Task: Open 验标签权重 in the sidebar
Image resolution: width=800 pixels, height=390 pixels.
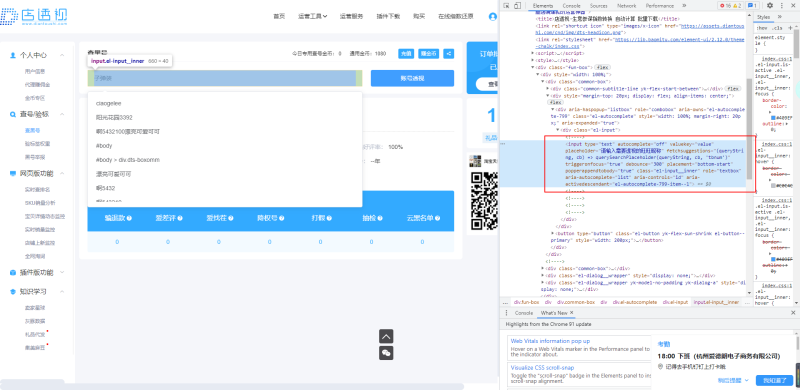Action: (38, 143)
